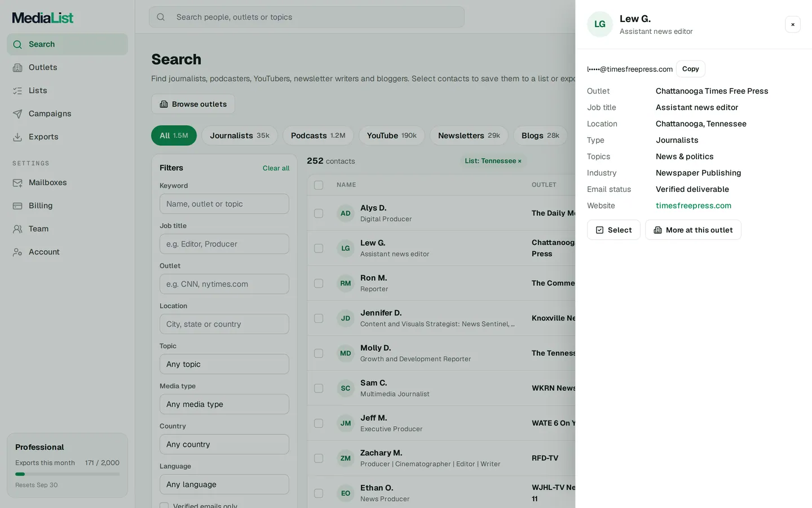Focus the Keyword filter input

pos(224,204)
